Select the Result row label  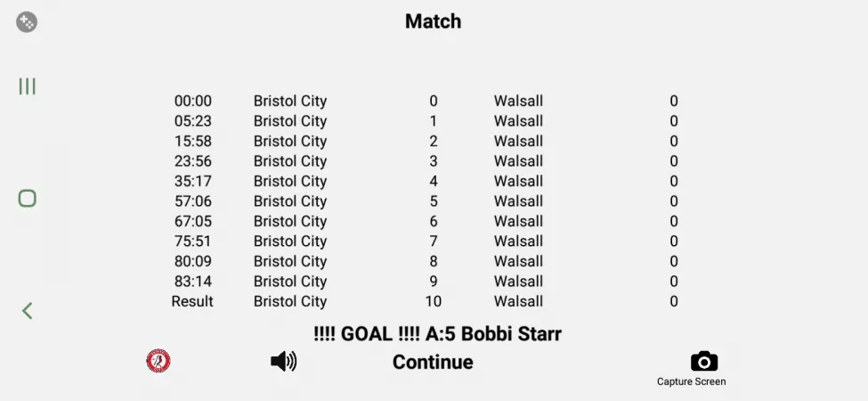(x=192, y=301)
